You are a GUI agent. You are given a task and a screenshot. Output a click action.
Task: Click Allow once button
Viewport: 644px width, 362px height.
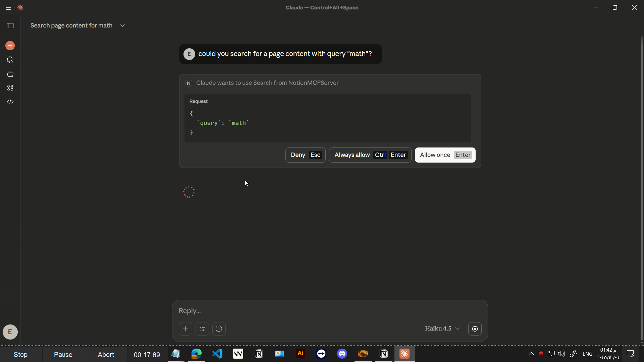click(x=445, y=155)
